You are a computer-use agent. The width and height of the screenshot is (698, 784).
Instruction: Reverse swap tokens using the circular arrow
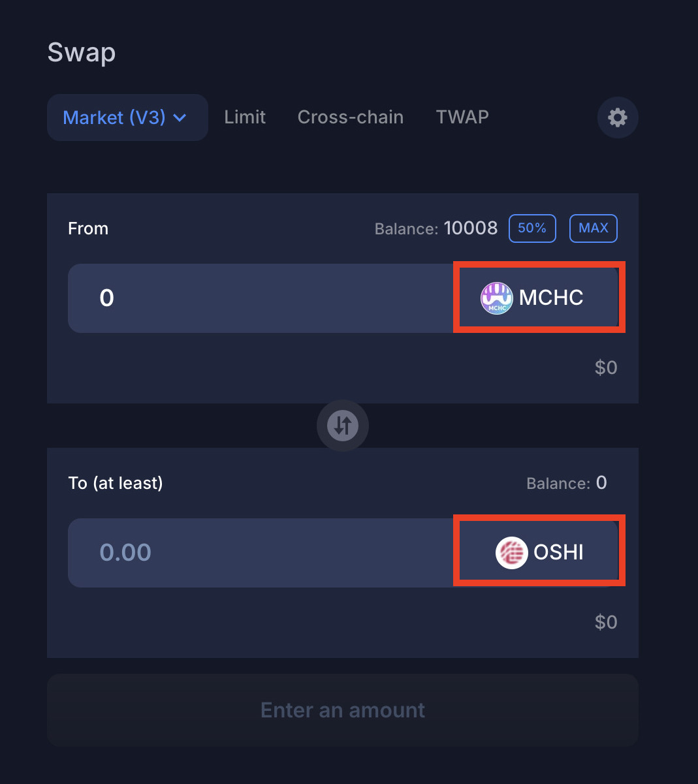342,425
